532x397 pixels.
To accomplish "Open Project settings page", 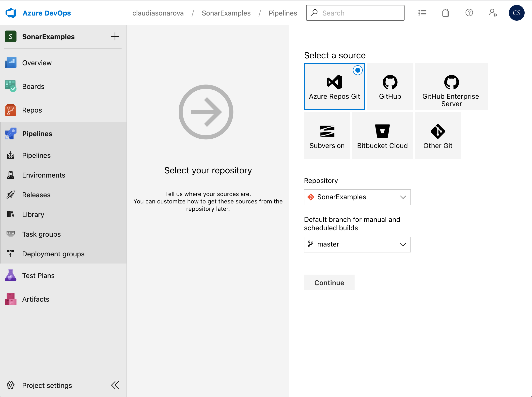I will click(47, 385).
